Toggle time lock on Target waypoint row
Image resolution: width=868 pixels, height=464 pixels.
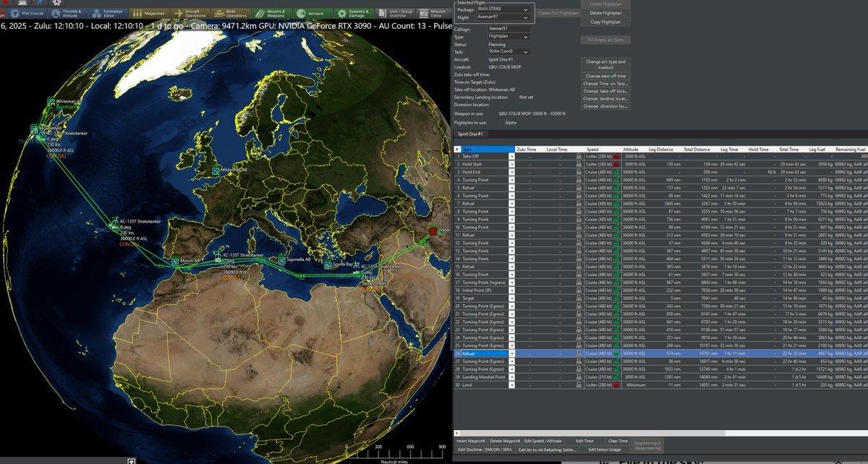tap(579, 298)
